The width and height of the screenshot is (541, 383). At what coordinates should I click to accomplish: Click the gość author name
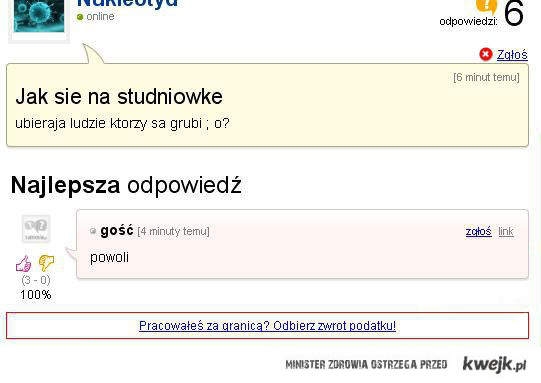pos(117,230)
